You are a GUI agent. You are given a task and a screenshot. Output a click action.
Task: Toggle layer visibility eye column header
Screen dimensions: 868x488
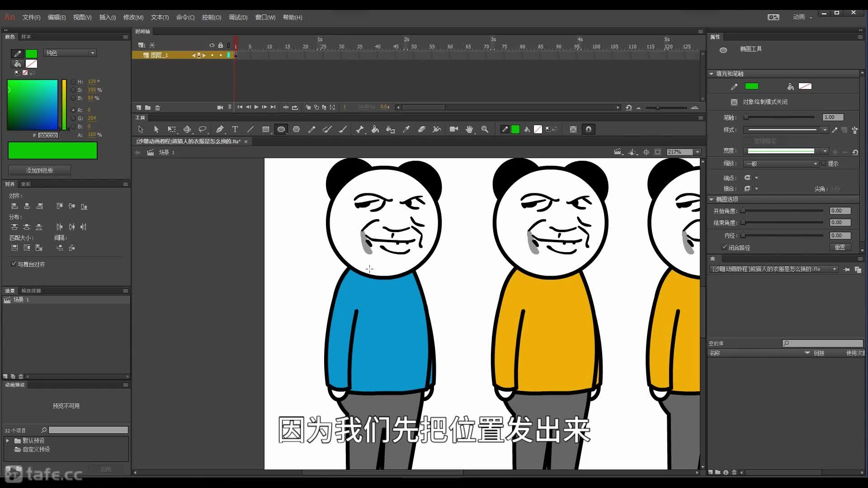tap(212, 45)
